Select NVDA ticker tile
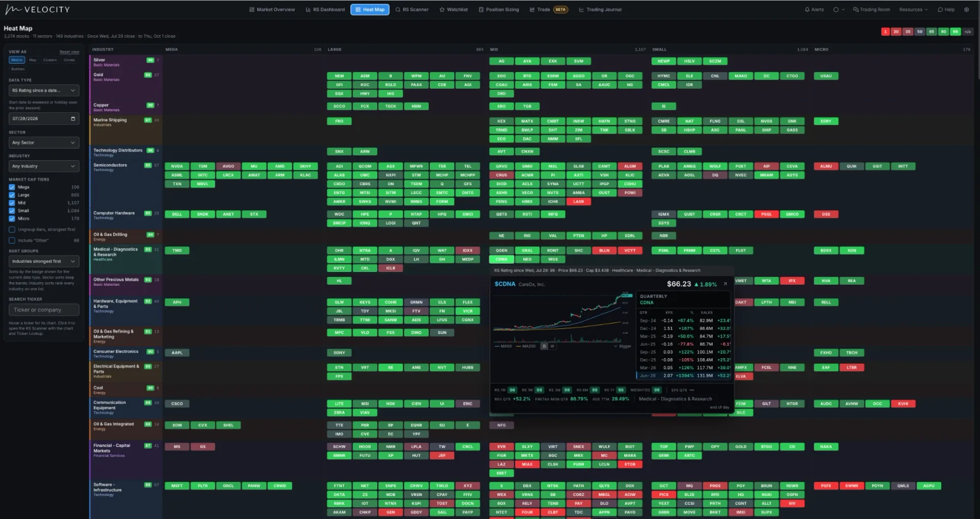Screen dimensions: 980x519 [177, 166]
